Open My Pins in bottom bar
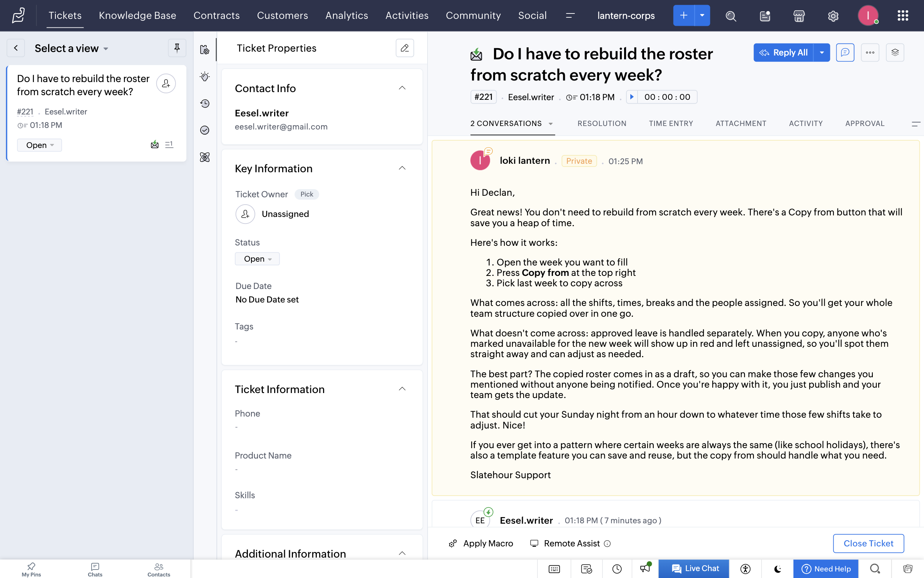Image resolution: width=924 pixels, height=578 pixels. point(31,569)
